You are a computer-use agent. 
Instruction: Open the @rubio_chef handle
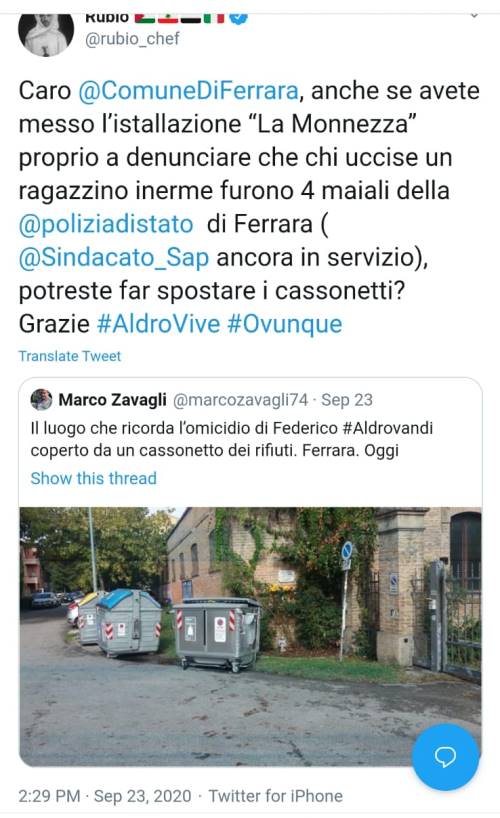pyautogui.click(x=132, y=39)
